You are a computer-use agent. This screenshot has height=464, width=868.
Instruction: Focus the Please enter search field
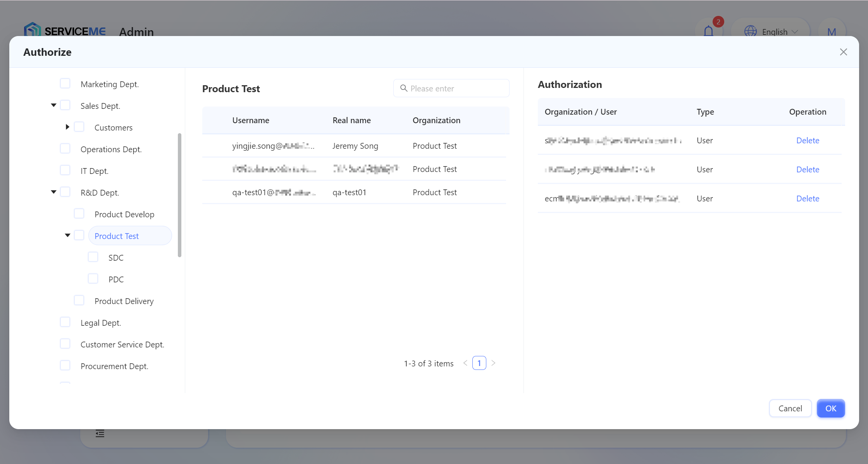[451, 88]
